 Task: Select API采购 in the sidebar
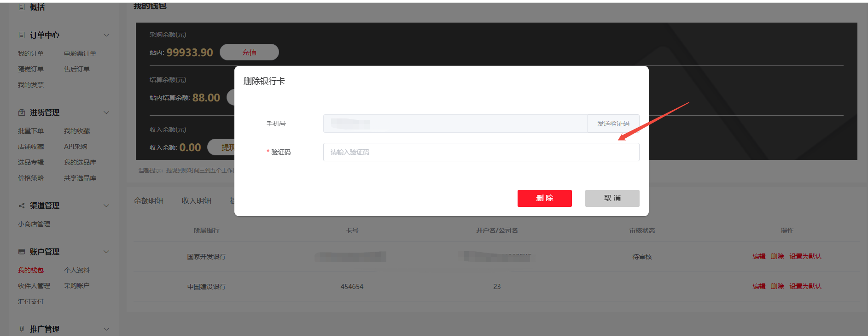pos(76,147)
